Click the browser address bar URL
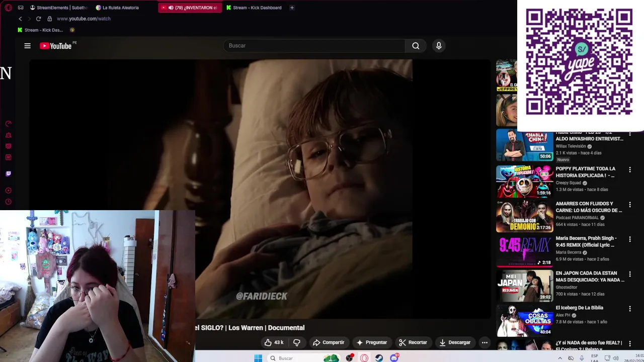Viewport: 644px width, 362px height. tap(84, 19)
